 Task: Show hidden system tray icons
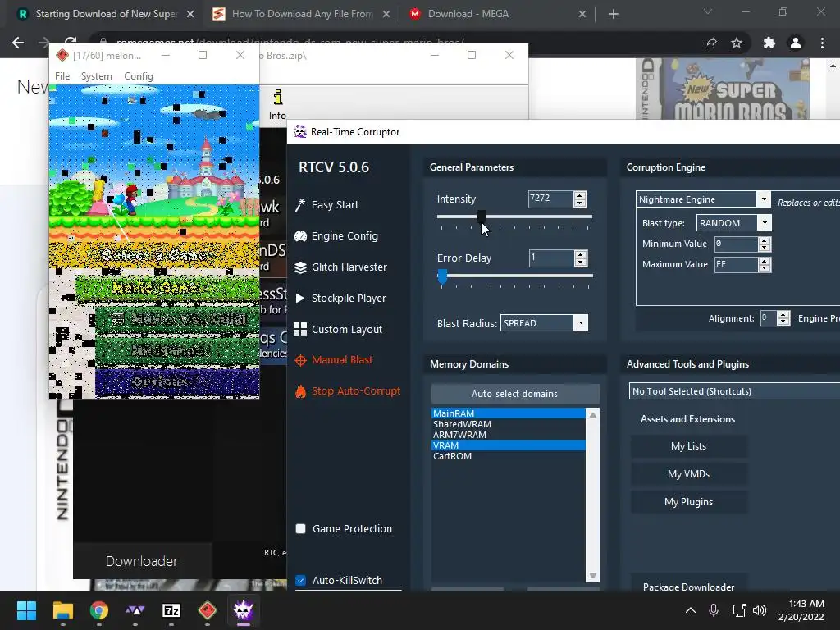pyautogui.click(x=691, y=610)
